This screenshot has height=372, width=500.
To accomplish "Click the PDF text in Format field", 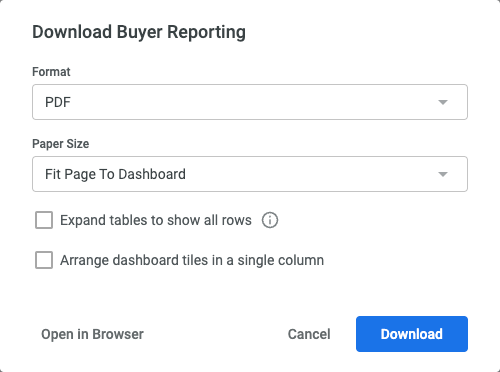I will point(58,102).
